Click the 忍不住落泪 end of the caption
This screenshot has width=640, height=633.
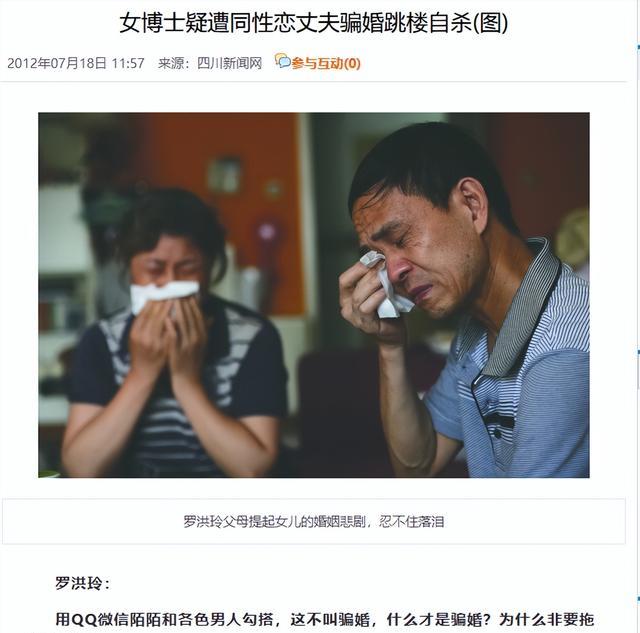coord(411,521)
